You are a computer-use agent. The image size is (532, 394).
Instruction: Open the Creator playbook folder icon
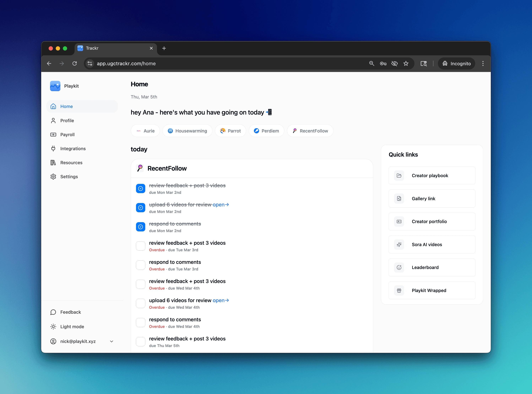pyautogui.click(x=399, y=176)
